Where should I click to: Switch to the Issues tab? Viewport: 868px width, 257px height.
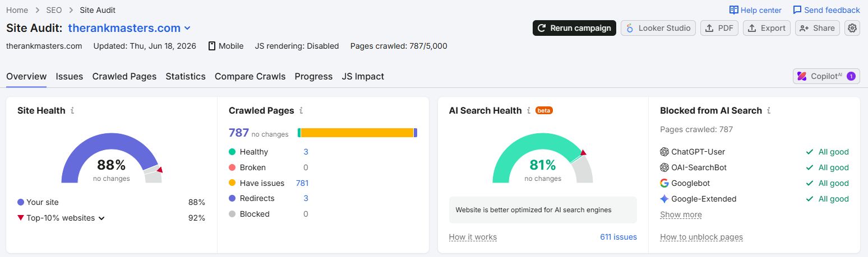pyautogui.click(x=70, y=76)
